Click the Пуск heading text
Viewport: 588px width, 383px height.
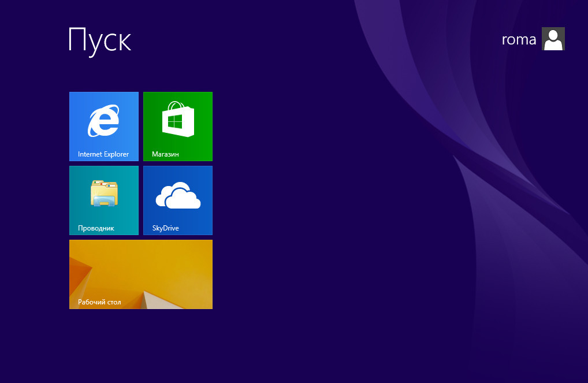[100, 41]
